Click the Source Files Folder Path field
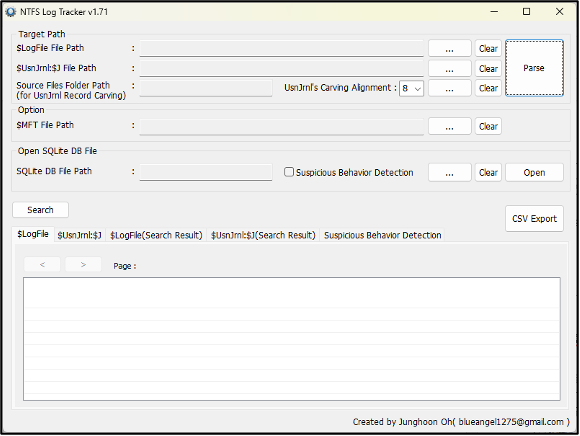The image size is (580, 436). [206, 88]
